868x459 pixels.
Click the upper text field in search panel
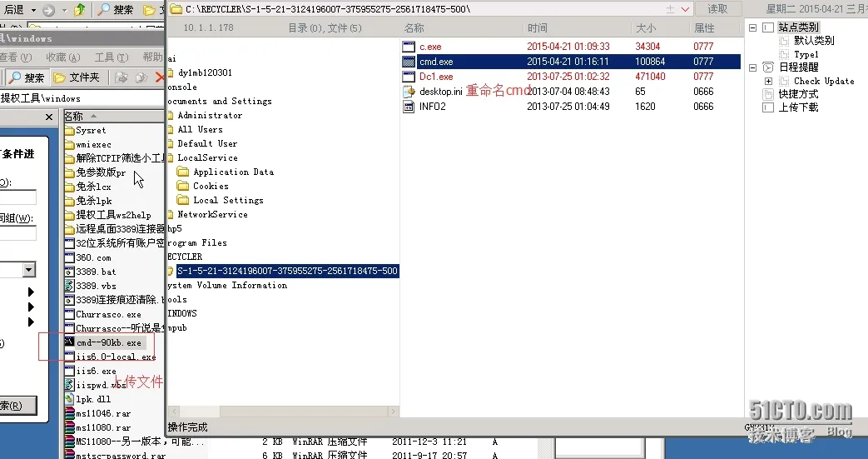click(17, 197)
